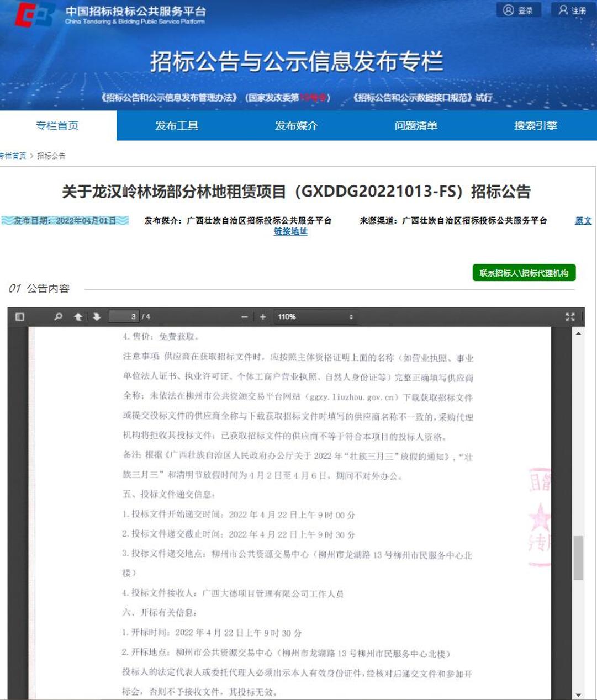Toggle the PDF viewer sidebar

(20, 316)
